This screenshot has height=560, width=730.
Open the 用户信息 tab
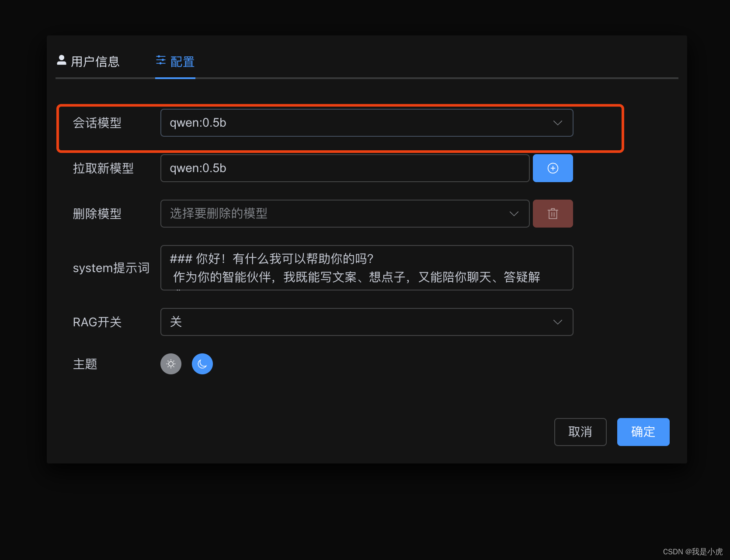click(x=88, y=62)
